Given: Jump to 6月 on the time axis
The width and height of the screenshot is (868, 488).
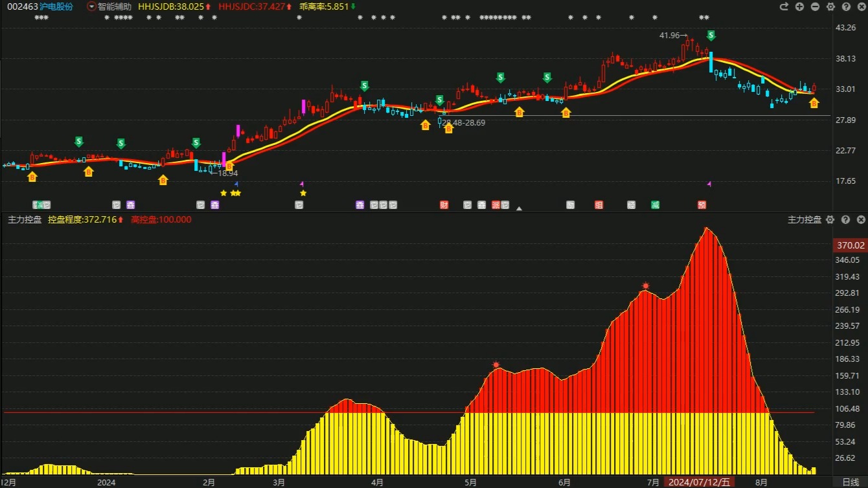Looking at the screenshot, I should coord(564,482).
